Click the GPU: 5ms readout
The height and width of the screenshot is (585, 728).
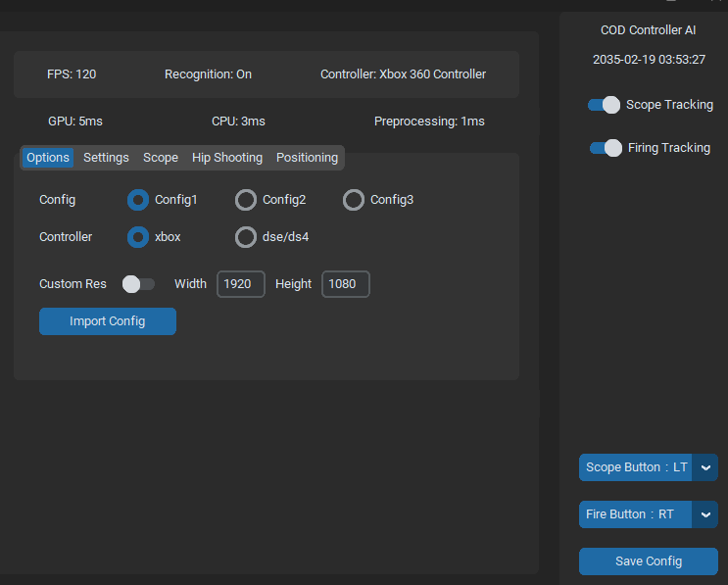75,122
